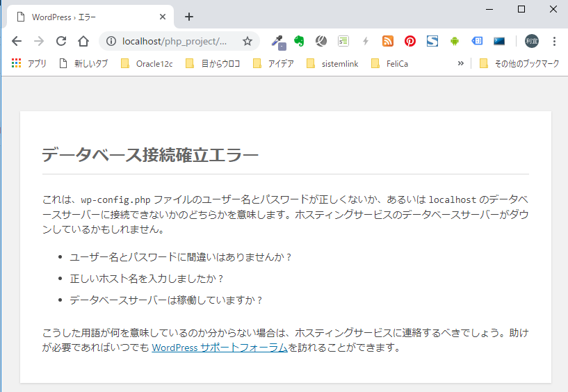Show hidden bookmarks with the double chevron
568x392 pixels.
pyautogui.click(x=460, y=64)
